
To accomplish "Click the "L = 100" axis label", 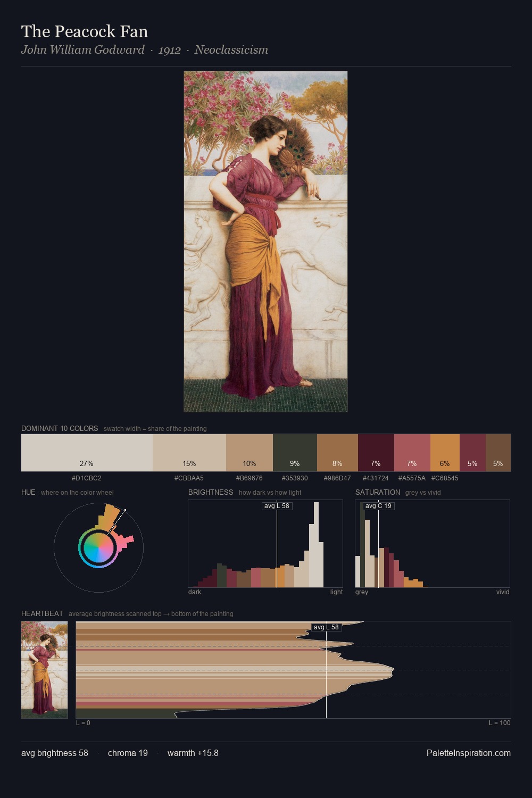I will [x=500, y=723].
